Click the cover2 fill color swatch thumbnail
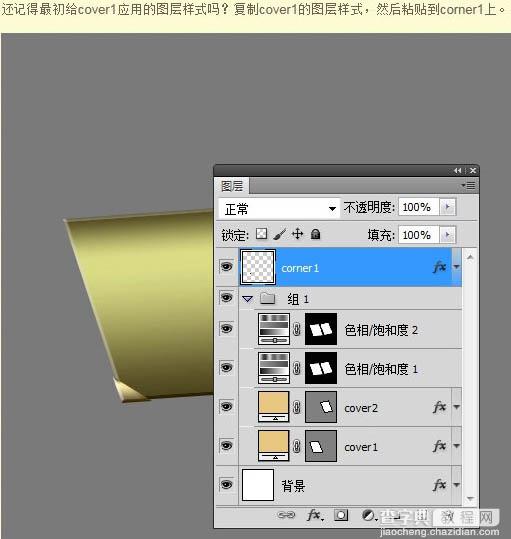Image resolution: width=511 pixels, height=539 pixels. pos(274,407)
